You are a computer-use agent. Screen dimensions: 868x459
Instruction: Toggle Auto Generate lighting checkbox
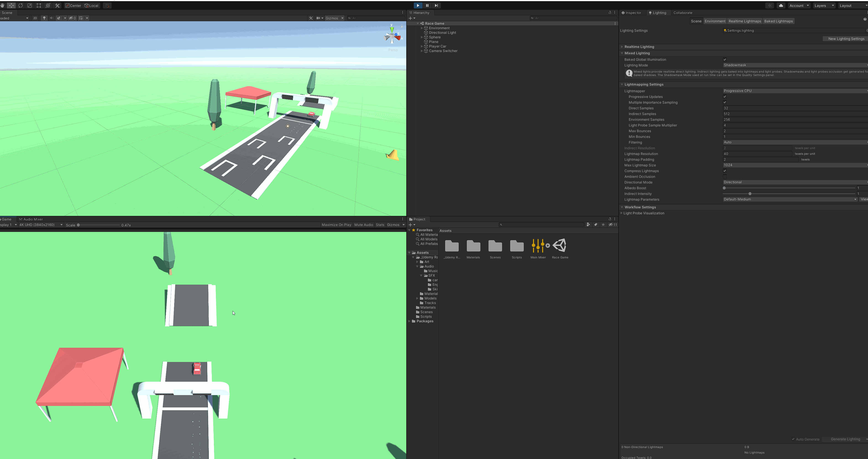(793, 439)
